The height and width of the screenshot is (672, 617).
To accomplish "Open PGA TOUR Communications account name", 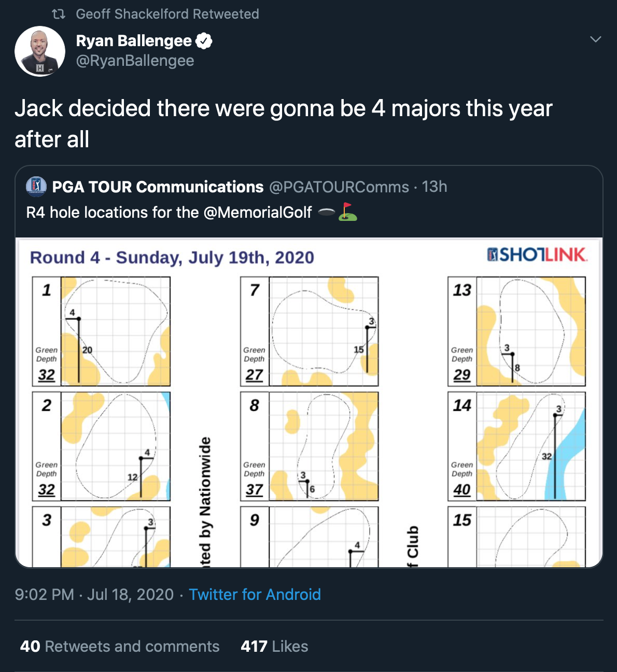I will click(x=158, y=187).
